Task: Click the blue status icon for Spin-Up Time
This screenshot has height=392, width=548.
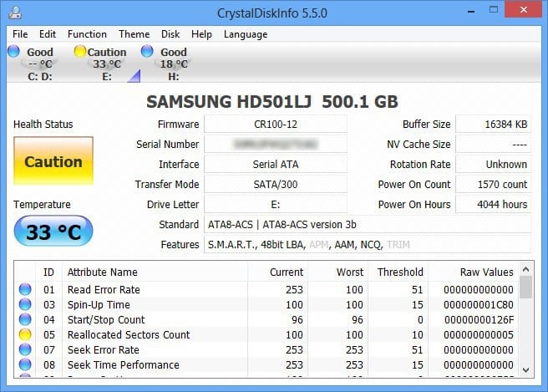Action: [x=25, y=305]
